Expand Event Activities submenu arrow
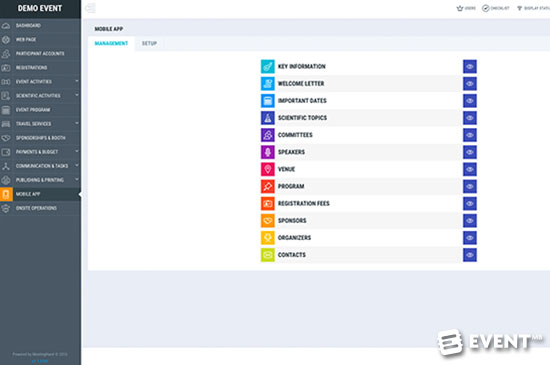Viewport: 550px width, 365px height. tap(76, 81)
